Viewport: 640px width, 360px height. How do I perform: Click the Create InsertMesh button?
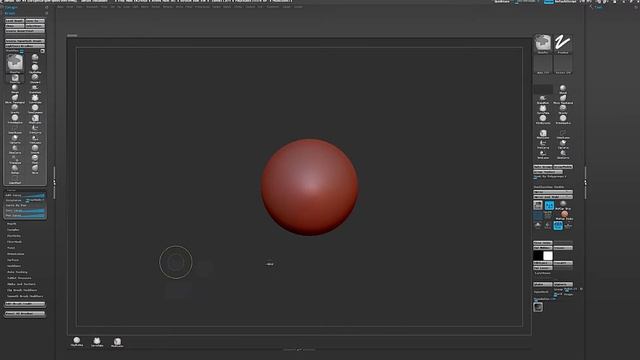[25, 31]
